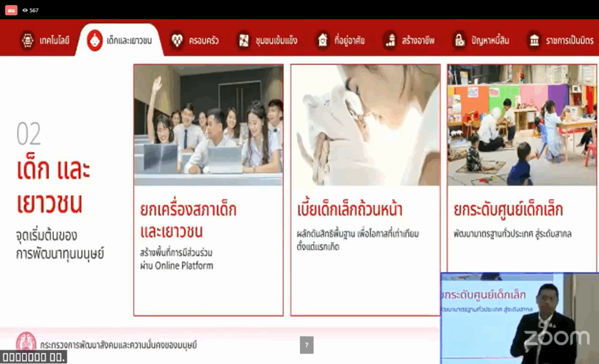The width and height of the screenshot is (599, 364).
Task: Click the family (ครอบครัว) heart icon
Action: 177,40
